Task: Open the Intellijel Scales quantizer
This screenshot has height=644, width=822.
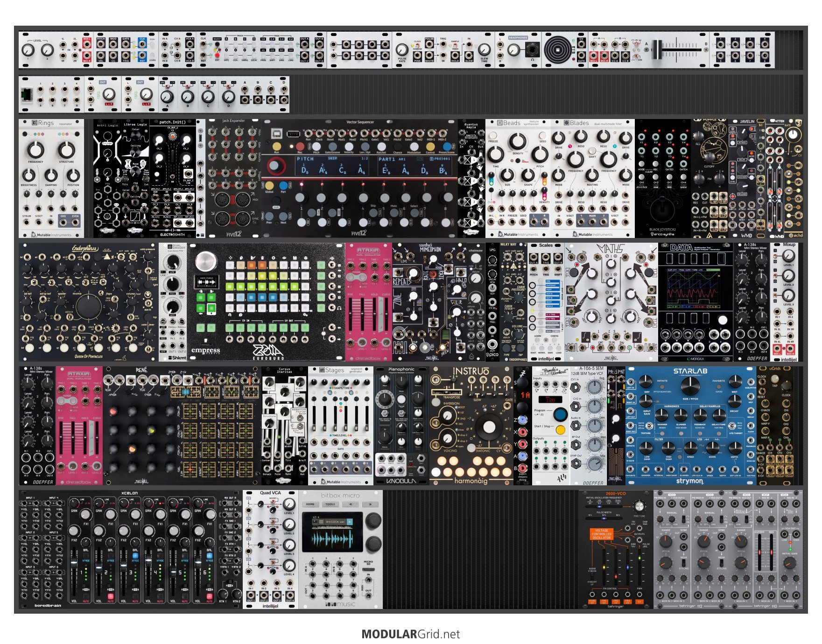Action: point(546,302)
